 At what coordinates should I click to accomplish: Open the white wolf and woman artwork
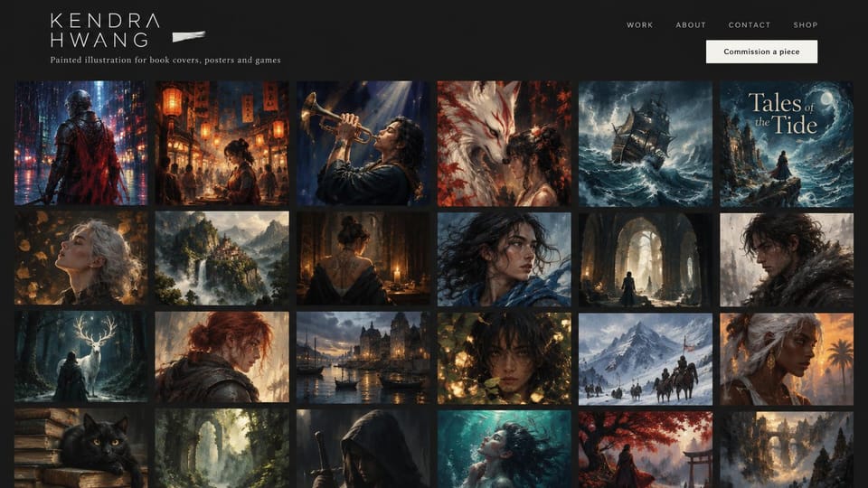click(505, 144)
